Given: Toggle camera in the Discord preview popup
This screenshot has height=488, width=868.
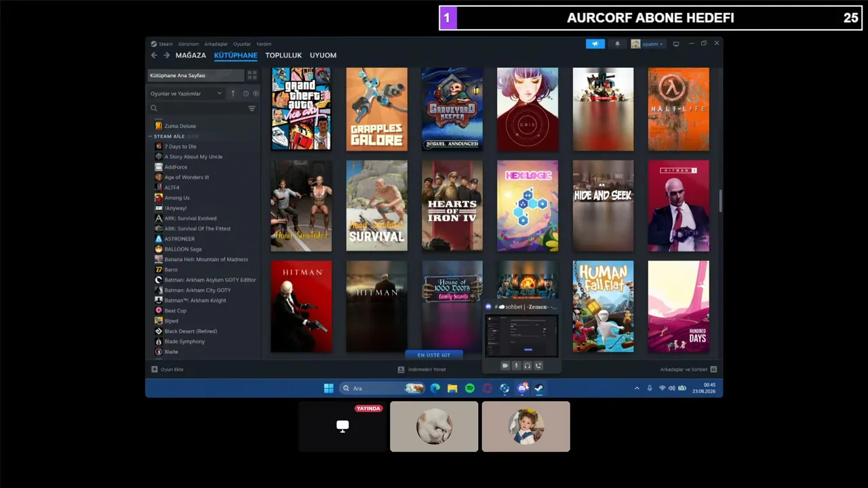Looking at the screenshot, I should (505, 366).
